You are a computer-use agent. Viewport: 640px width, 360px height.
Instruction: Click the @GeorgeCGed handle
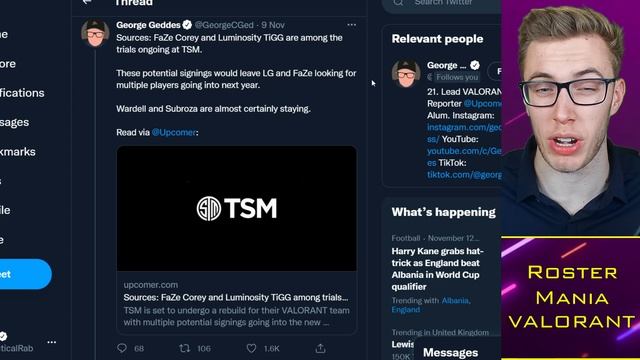(x=224, y=25)
